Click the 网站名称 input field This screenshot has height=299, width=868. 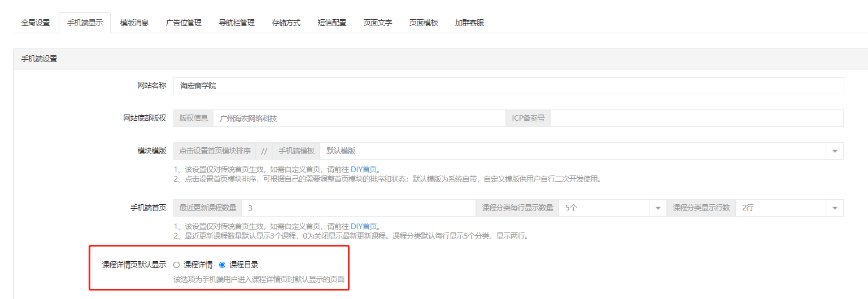click(508, 86)
